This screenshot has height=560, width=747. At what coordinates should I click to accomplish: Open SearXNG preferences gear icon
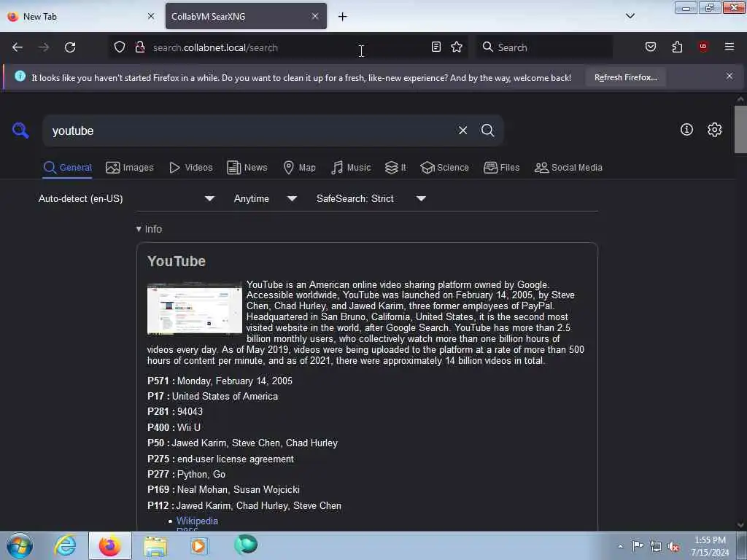click(714, 130)
